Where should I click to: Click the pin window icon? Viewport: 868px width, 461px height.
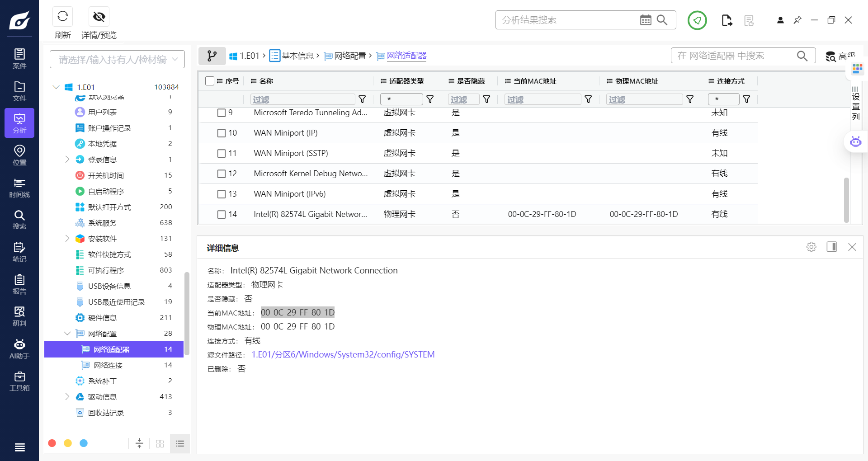[x=797, y=20]
